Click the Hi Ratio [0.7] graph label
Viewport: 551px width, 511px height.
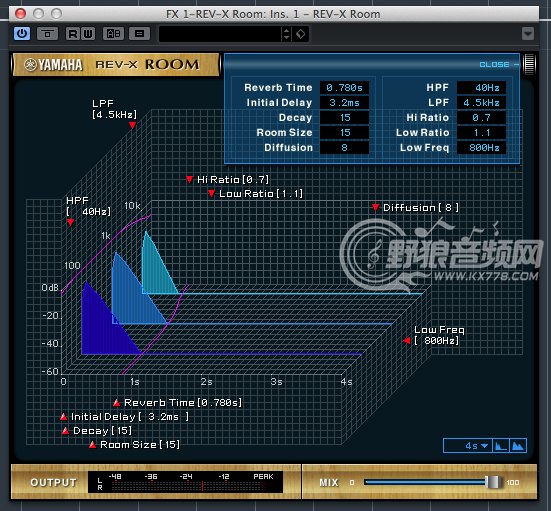(x=233, y=180)
